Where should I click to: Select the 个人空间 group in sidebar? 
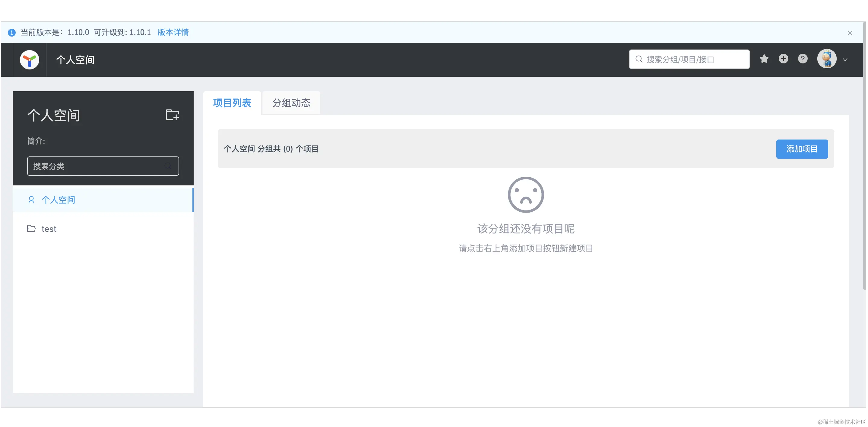click(x=58, y=200)
